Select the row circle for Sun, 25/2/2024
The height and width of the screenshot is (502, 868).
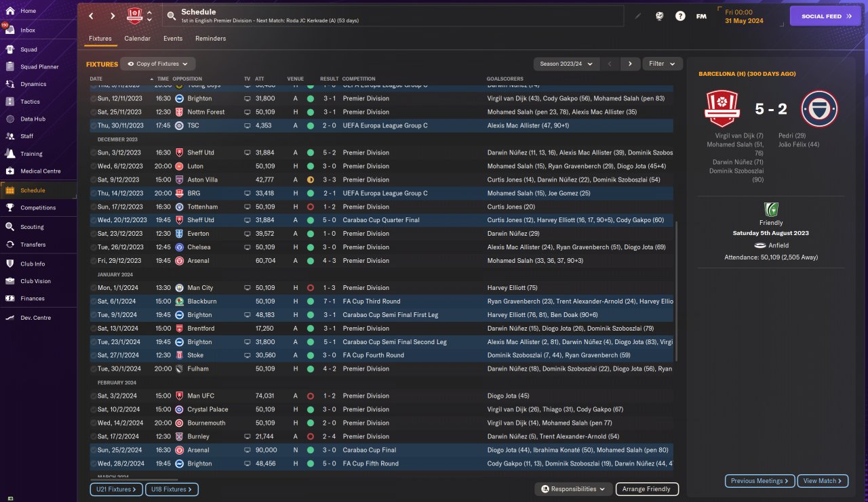click(94, 450)
